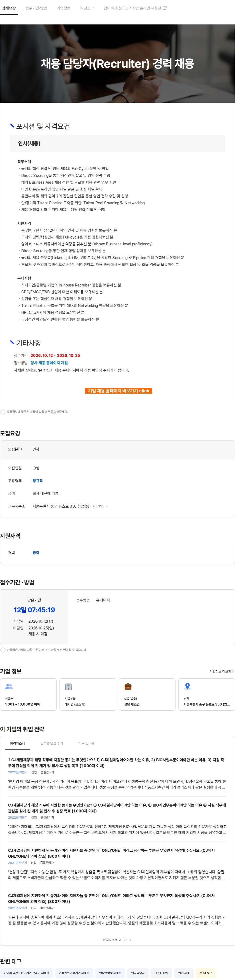Open first 2022년 하반기 essay titled 1. CJ제일제당과
The image size is (235, 980).
coord(117,773)
